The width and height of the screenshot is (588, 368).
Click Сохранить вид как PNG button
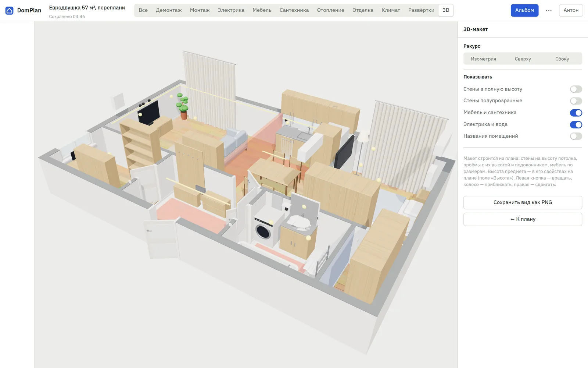[x=523, y=202]
